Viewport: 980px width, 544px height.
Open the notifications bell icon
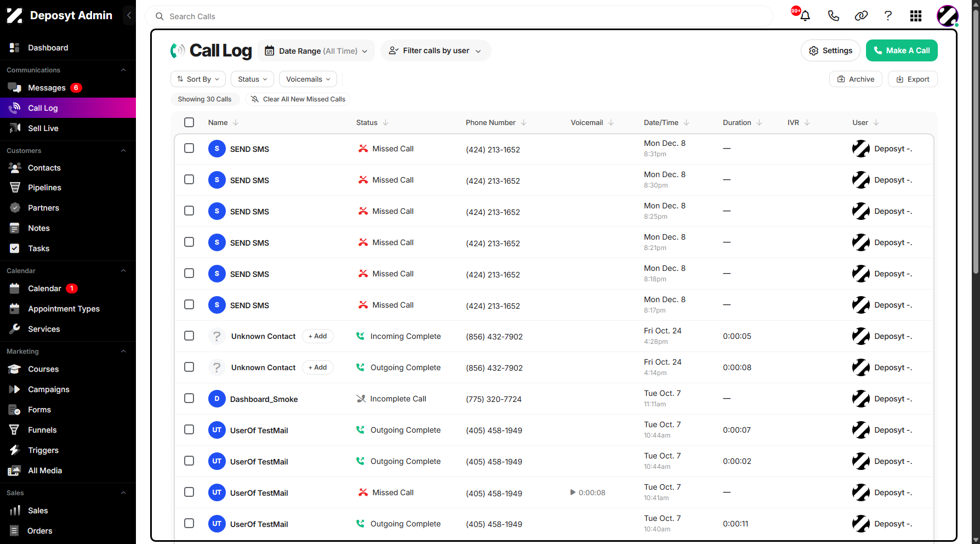(805, 16)
